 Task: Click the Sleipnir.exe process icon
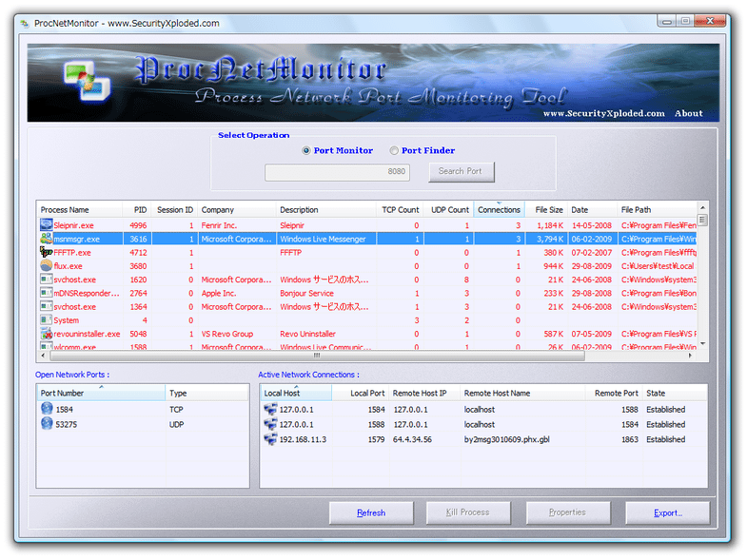pyautogui.click(x=47, y=224)
